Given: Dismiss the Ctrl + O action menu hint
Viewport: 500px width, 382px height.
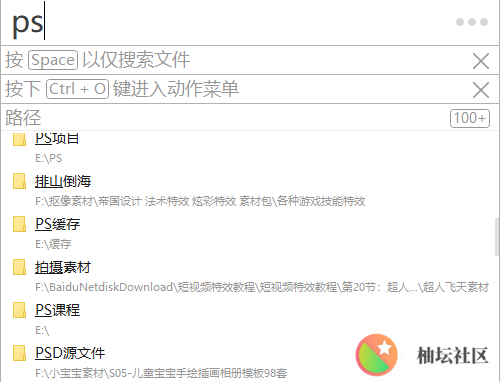Looking at the screenshot, I should coord(481,90).
